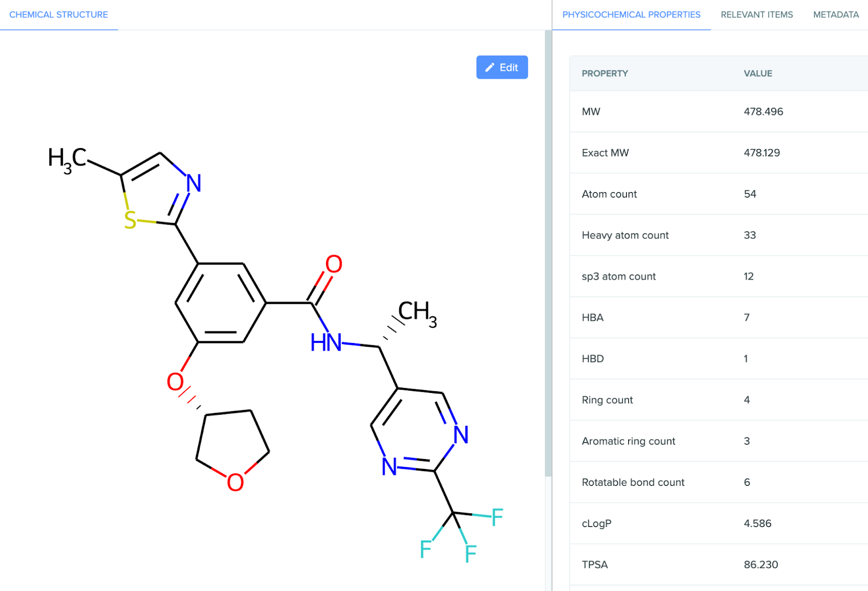Open the Metadata tab
This screenshot has height=591, width=868.
pos(835,15)
